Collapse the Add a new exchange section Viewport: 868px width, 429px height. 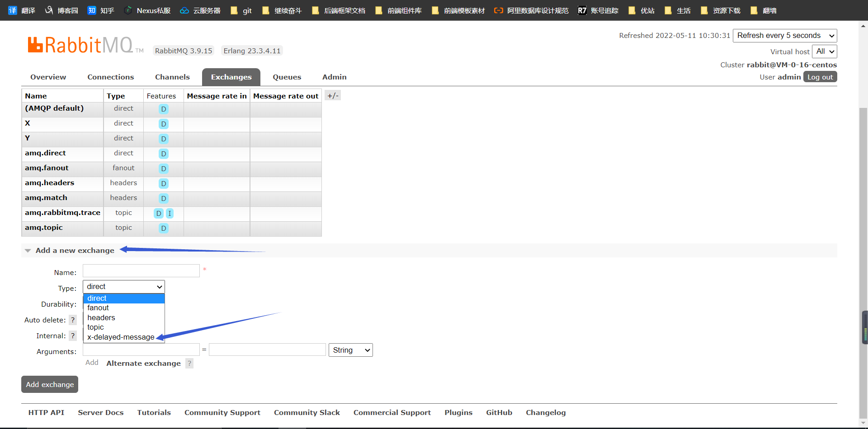pos(75,251)
